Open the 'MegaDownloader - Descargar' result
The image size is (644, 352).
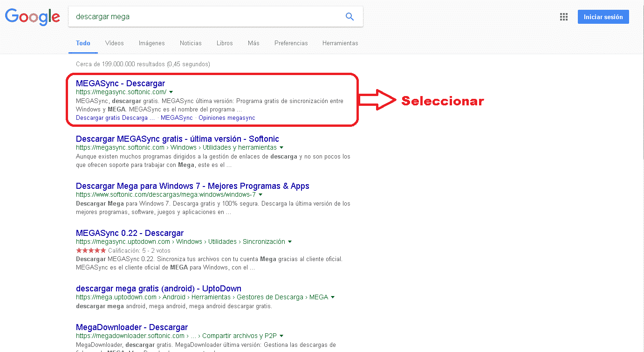pyautogui.click(x=132, y=327)
